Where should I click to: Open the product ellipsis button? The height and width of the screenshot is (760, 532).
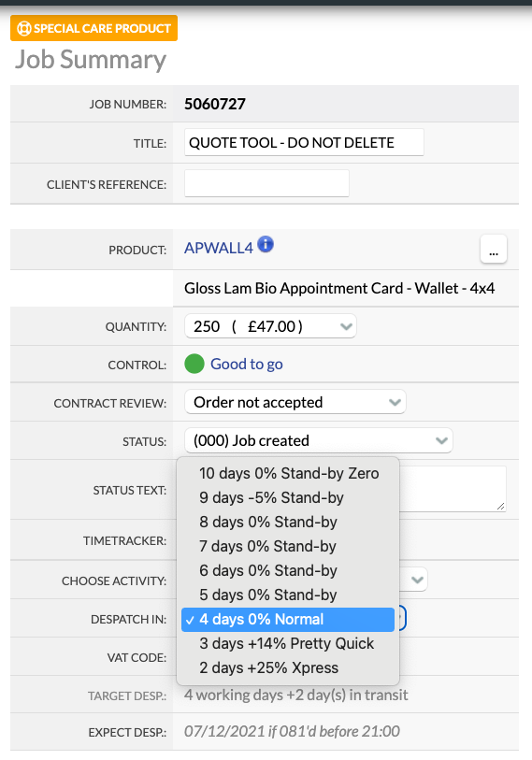coord(494,250)
